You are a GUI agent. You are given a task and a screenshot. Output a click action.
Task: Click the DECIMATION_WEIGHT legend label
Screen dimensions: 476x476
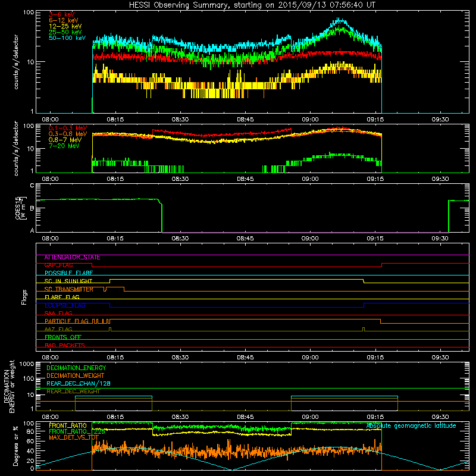click(x=76, y=376)
